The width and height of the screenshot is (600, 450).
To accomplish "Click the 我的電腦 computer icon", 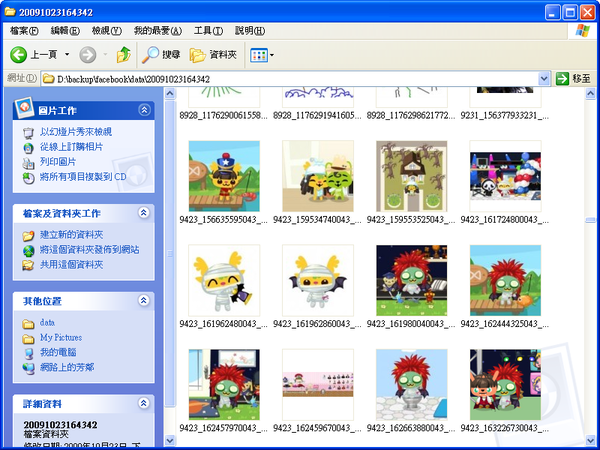I will click(28, 354).
